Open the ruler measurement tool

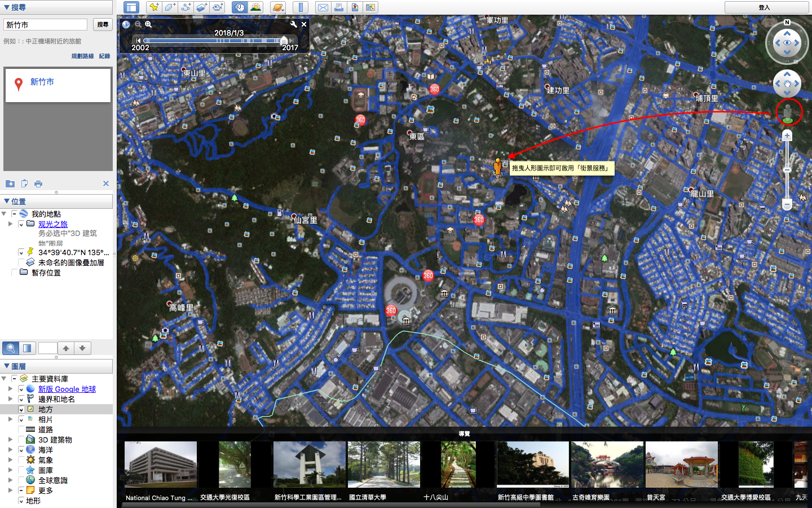tap(301, 7)
